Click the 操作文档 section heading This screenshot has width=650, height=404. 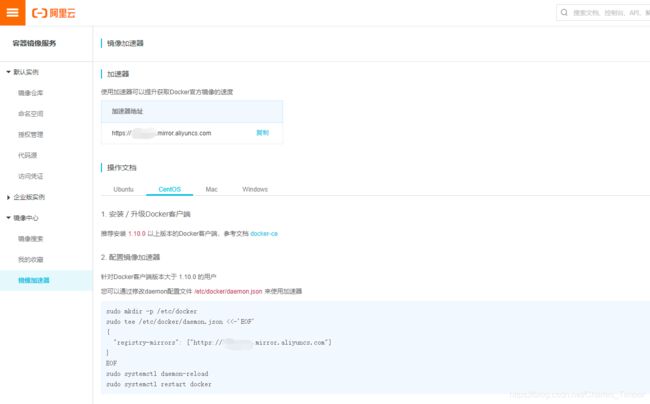[x=121, y=167]
